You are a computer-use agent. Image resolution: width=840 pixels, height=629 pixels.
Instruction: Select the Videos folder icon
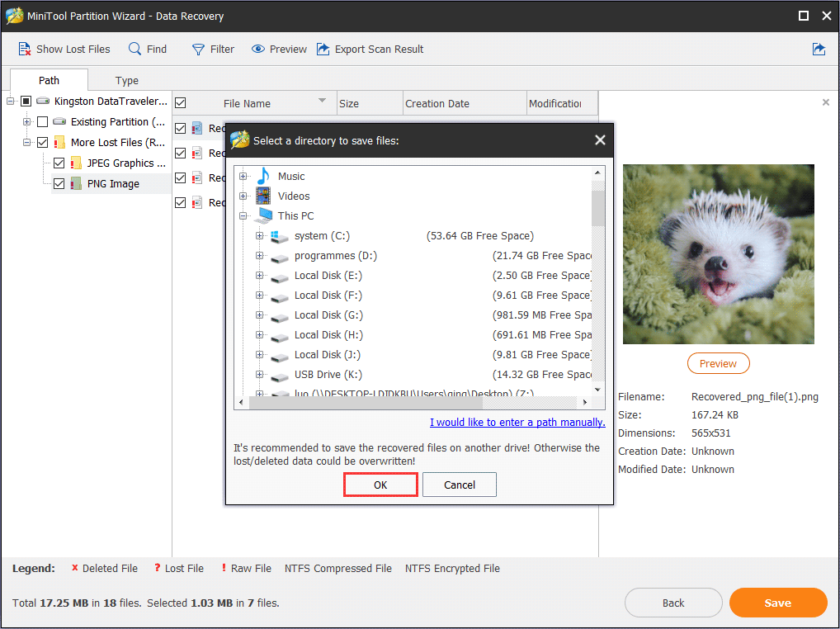point(263,196)
